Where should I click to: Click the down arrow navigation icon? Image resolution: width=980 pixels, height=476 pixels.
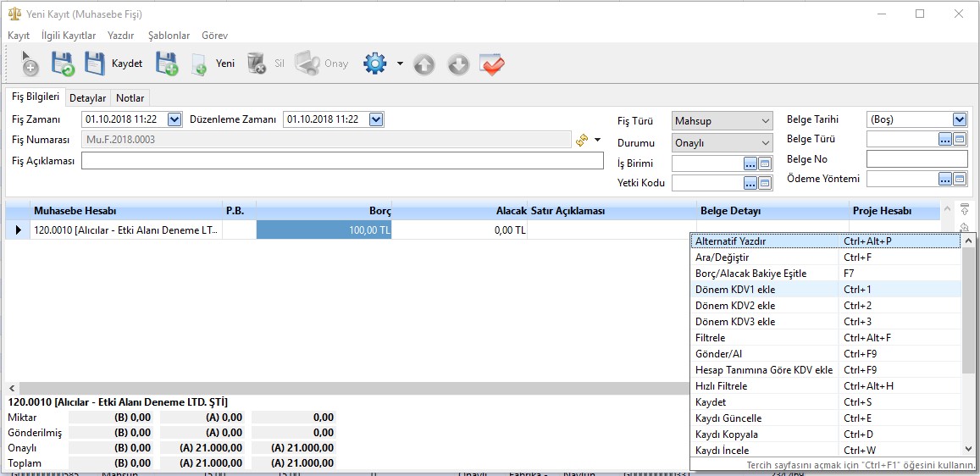[458, 64]
